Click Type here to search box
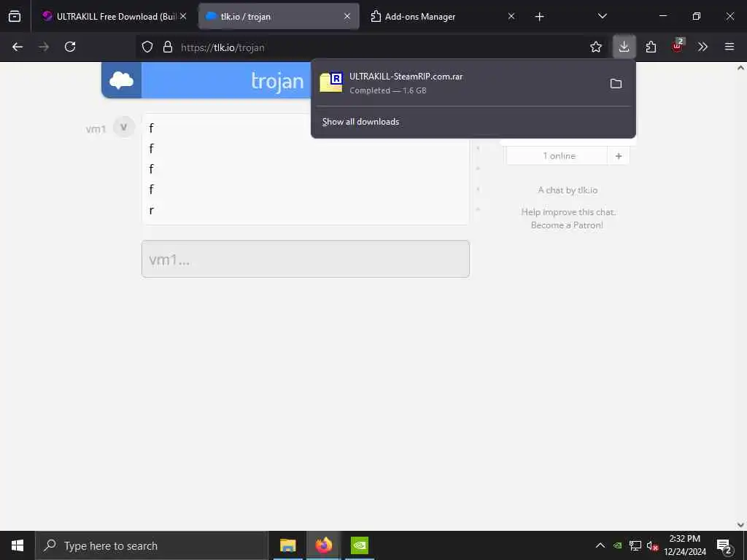The image size is (747, 560). click(152, 545)
